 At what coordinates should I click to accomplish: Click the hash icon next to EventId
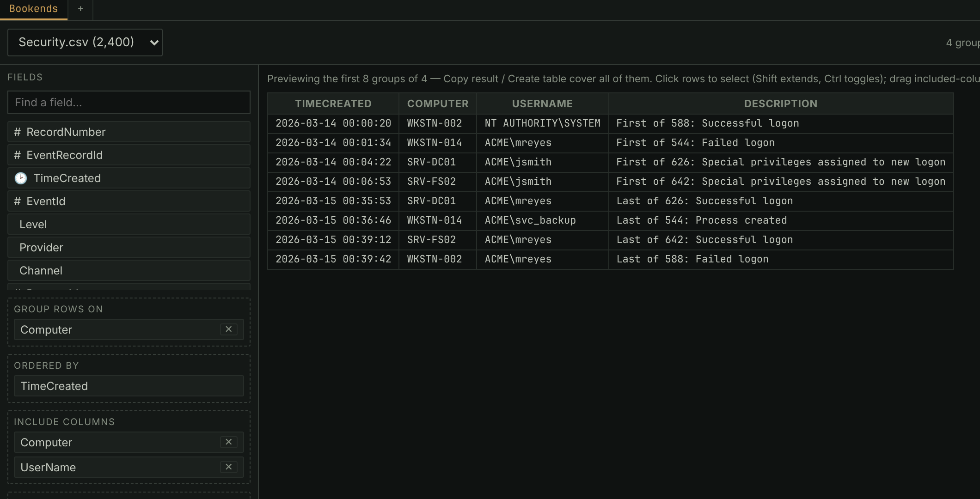(18, 201)
